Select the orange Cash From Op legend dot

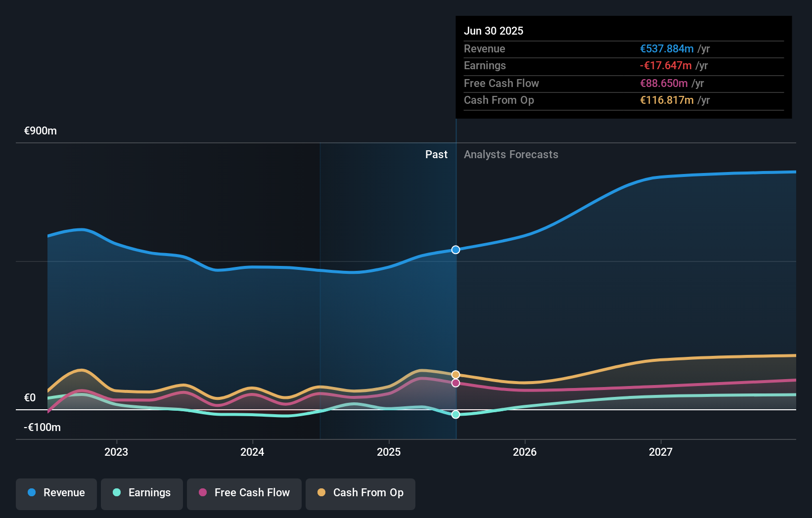(322, 493)
